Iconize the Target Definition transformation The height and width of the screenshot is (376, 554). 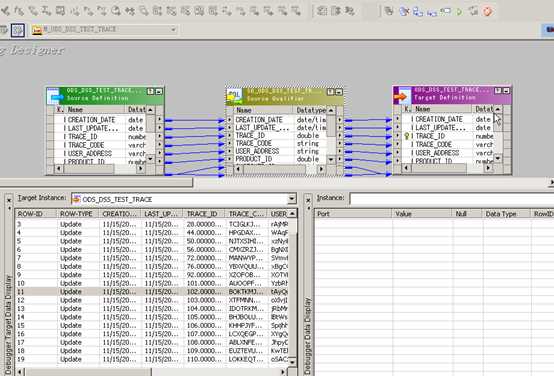pyautogui.click(x=506, y=91)
